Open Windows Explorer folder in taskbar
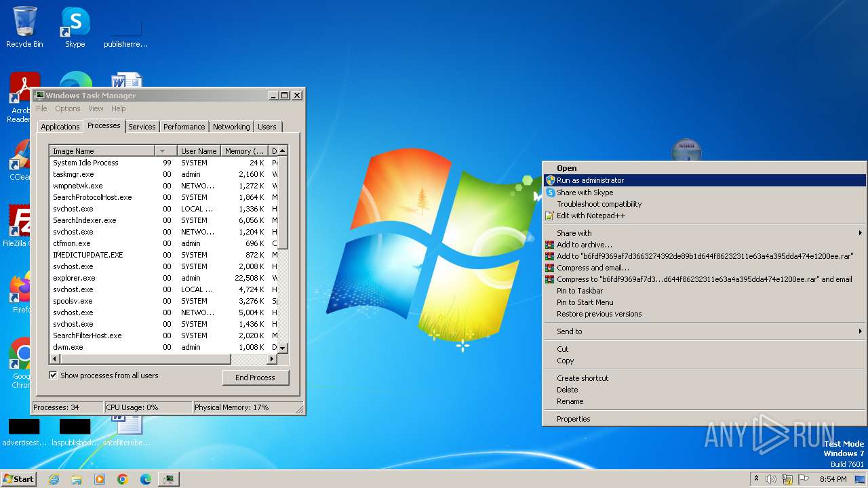Screen dimensions: 868x488 [x=77, y=479]
